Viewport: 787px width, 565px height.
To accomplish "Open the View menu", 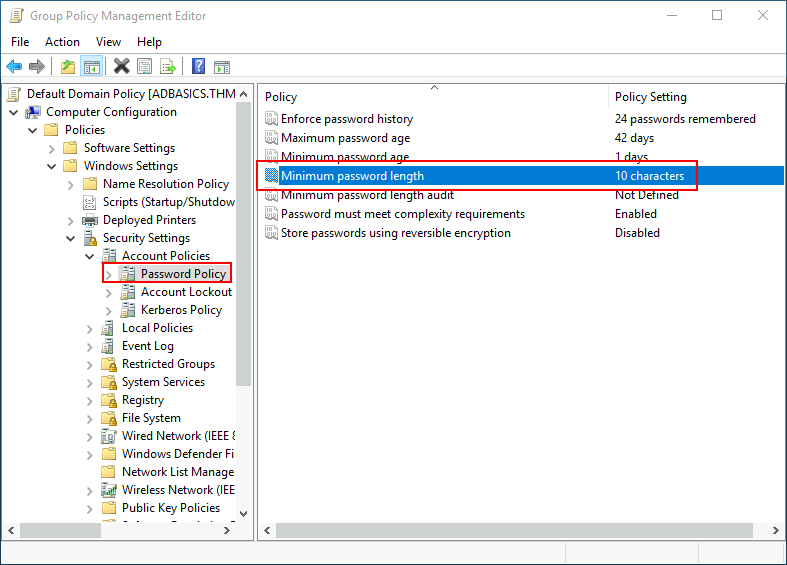I will (108, 42).
